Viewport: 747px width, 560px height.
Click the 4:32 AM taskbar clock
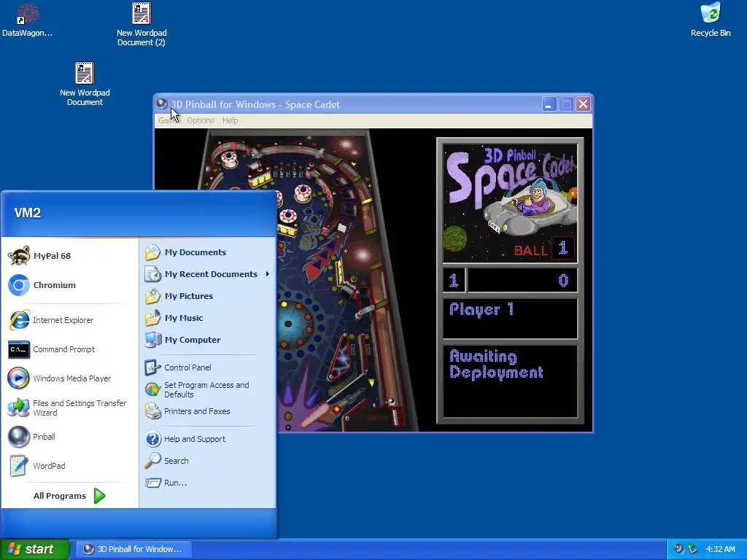tap(720, 549)
